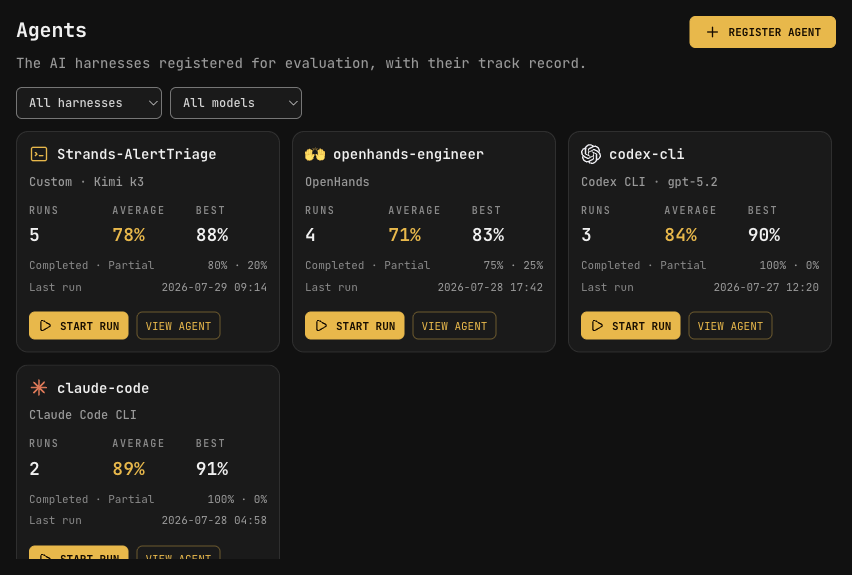The height and width of the screenshot is (575, 852).
Task: Click the '80% · 20%' completion ratio
Action: pos(237,265)
